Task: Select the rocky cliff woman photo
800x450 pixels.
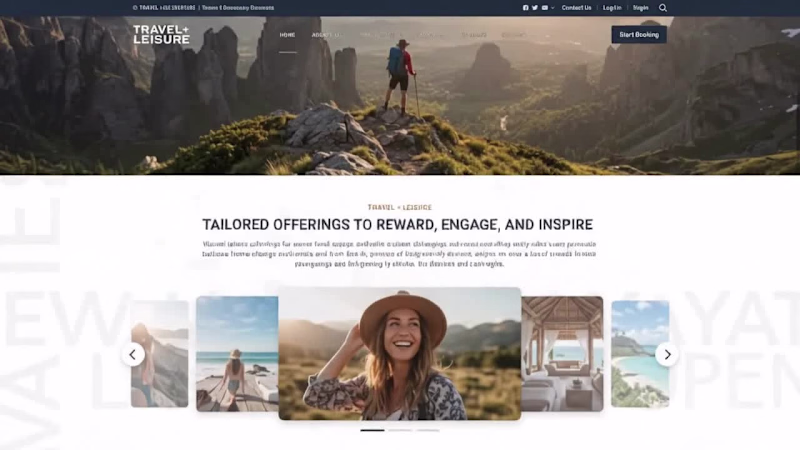Action: [x=160, y=354]
